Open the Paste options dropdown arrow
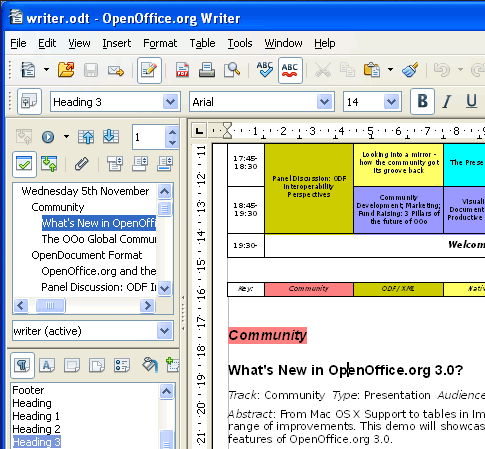Viewport: 485px width, 449px height. click(x=390, y=70)
